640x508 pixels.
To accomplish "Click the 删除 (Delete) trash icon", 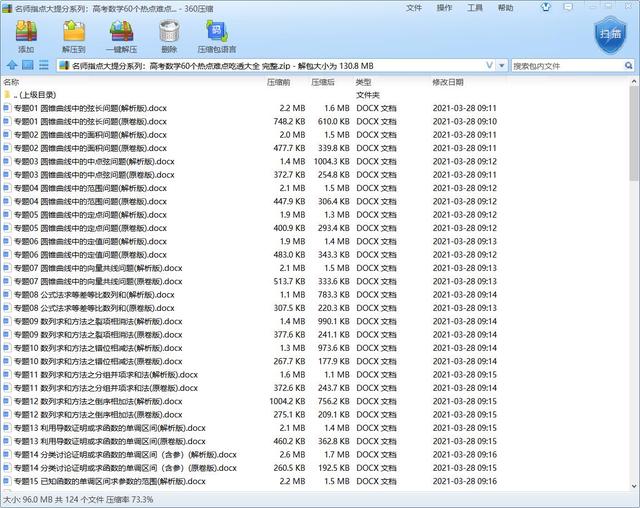I will [169, 32].
